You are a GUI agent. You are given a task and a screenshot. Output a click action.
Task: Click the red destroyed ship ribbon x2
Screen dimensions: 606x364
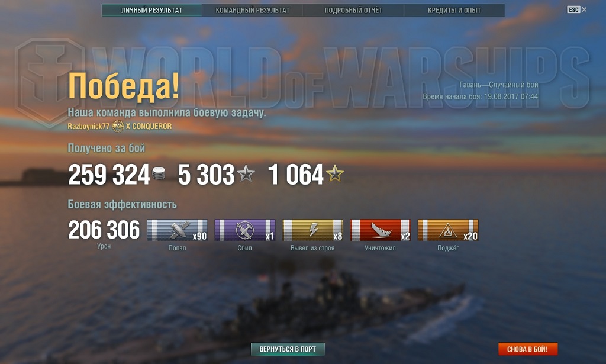pos(381,230)
